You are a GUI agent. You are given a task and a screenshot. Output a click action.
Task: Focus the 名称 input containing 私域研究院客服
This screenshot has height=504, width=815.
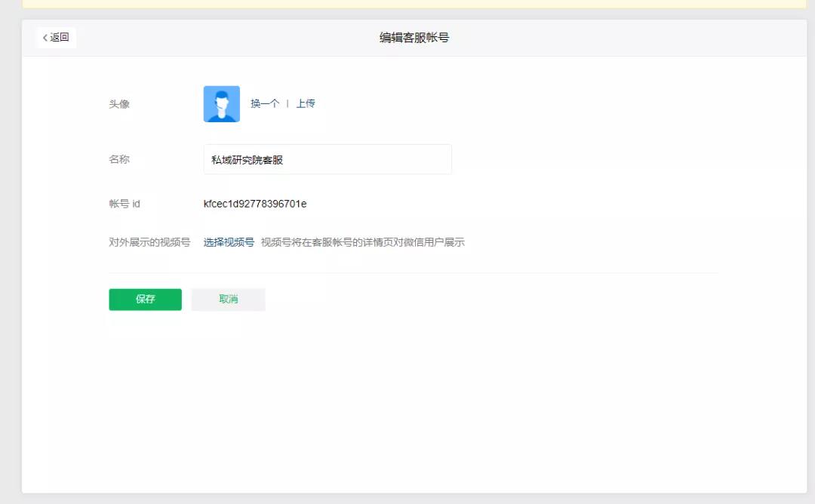328,160
